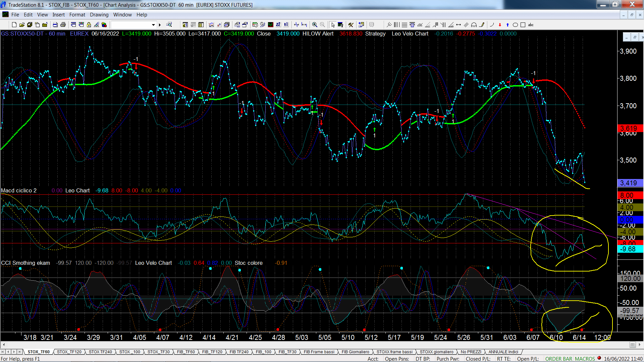Switch to the FIB TF240 workspace tab

coord(239,352)
